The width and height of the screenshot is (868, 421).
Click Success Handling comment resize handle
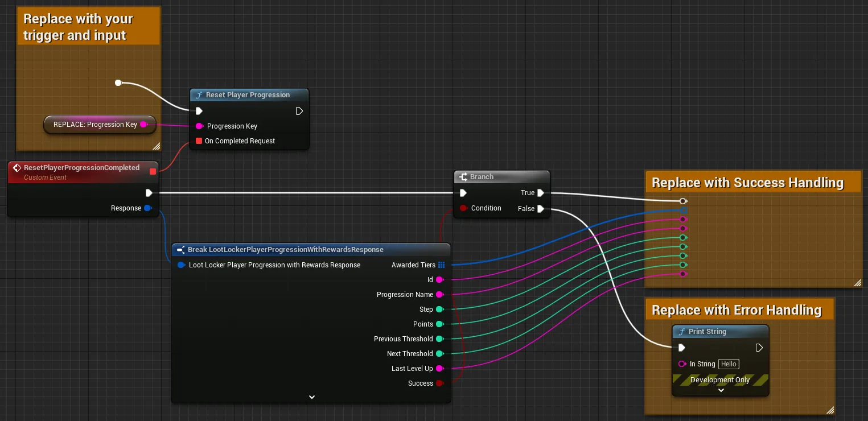pyautogui.click(x=858, y=283)
